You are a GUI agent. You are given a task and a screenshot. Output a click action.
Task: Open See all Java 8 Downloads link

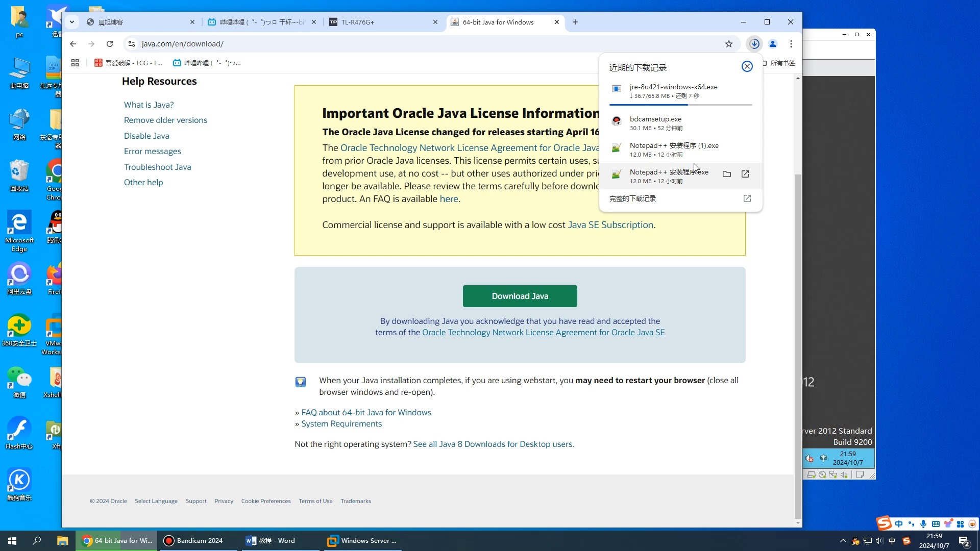[x=493, y=444]
